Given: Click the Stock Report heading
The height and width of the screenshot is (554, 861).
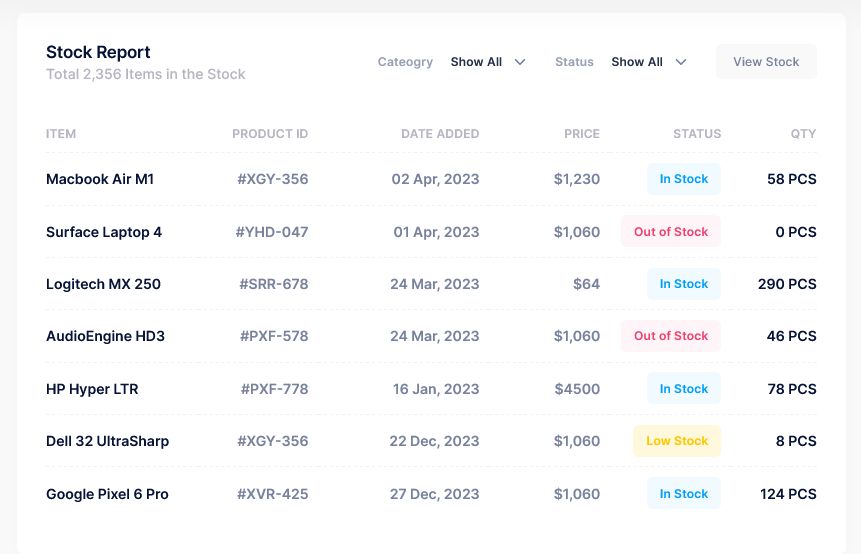Looking at the screenshot, I should click(x=98, y=52).
